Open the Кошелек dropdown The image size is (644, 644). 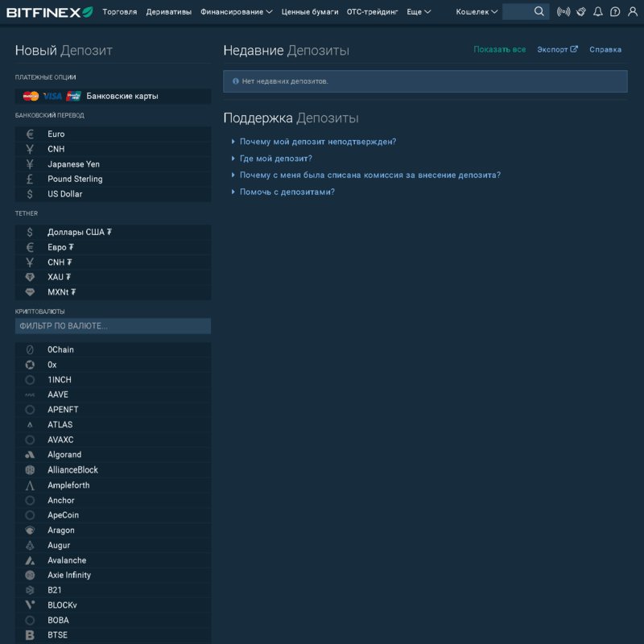click(x=477, y=12)
